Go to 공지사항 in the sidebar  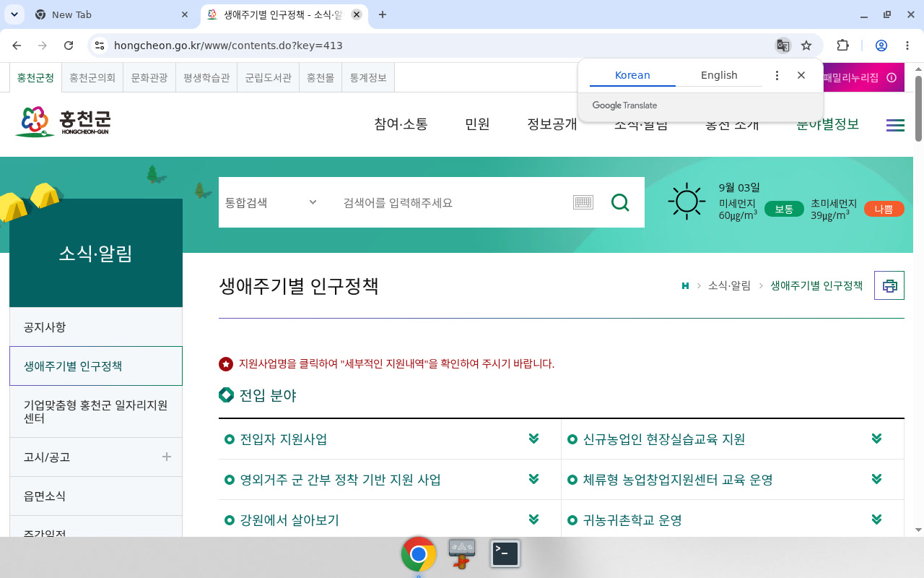[x=96, y=327]
